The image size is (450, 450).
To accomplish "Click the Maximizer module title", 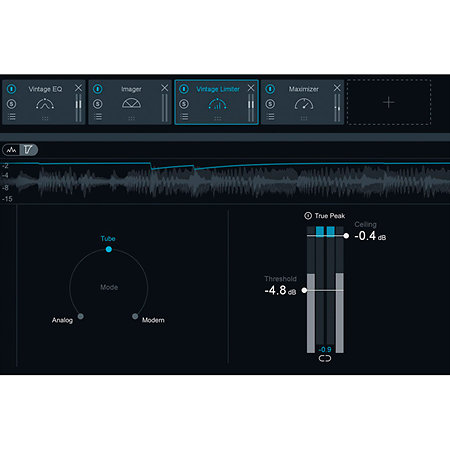I will 304,89.
